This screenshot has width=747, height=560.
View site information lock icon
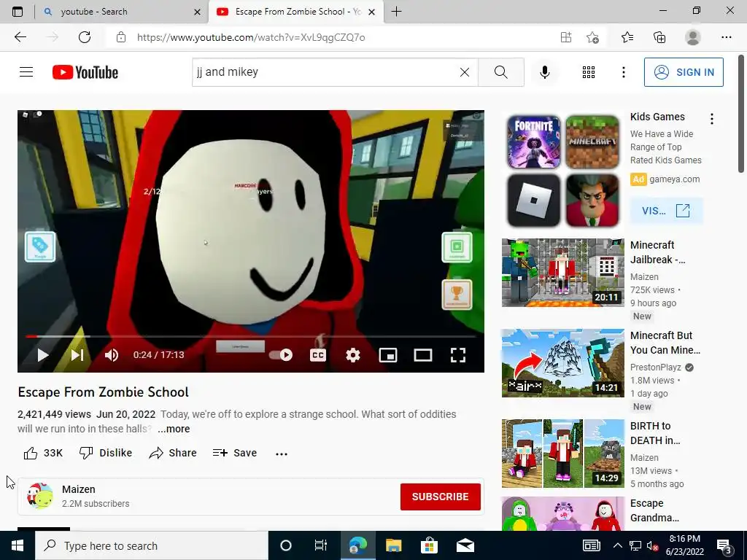coord(121,37)
